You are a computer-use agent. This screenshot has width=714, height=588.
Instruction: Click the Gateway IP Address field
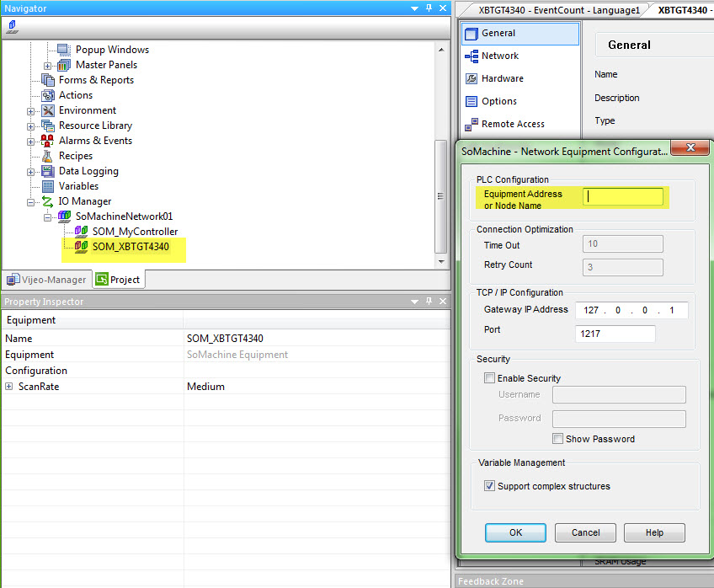[631, 310]
